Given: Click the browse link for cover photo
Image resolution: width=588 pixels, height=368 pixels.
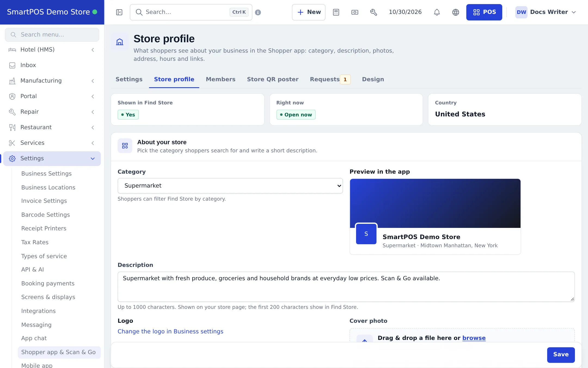Looking at the screenshot, I should [x=474, y=338].
